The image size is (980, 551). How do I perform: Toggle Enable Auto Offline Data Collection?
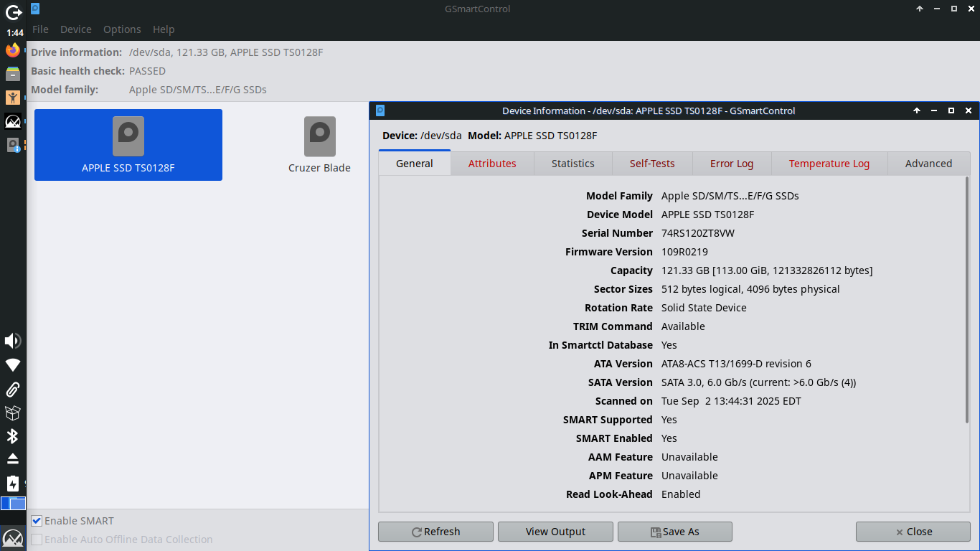coord(36,539)
